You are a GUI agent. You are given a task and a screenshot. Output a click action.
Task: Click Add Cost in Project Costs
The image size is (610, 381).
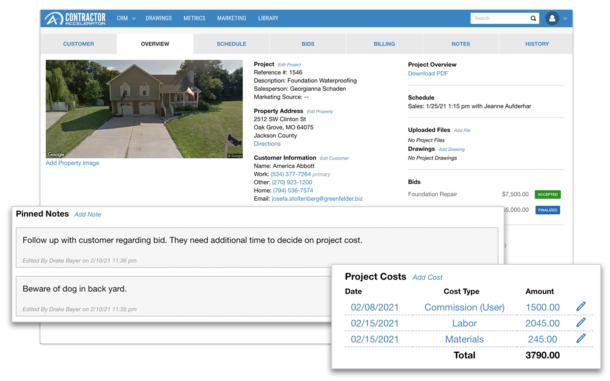point(427,277)
